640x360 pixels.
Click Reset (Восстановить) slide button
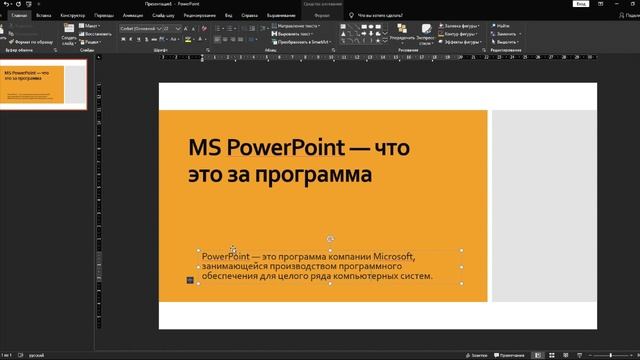coord(95,34)
